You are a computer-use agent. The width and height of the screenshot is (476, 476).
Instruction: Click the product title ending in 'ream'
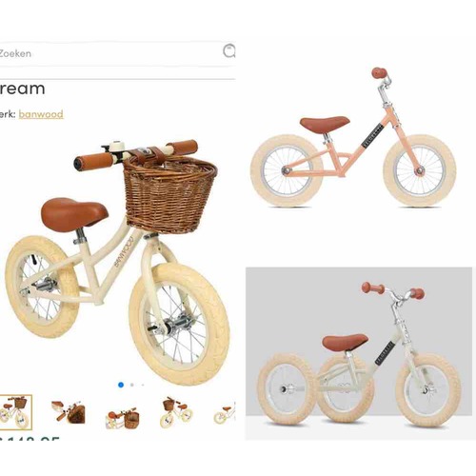point(22,89)
